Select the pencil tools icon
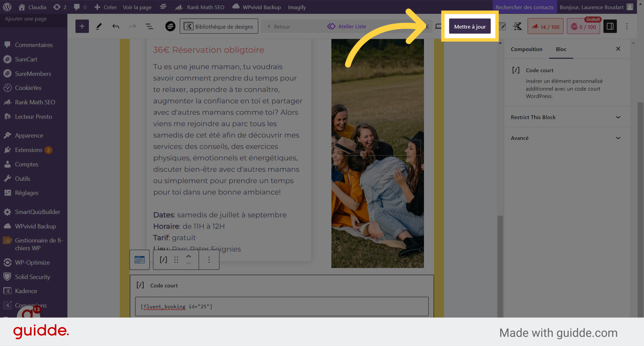 coord(99,26)
